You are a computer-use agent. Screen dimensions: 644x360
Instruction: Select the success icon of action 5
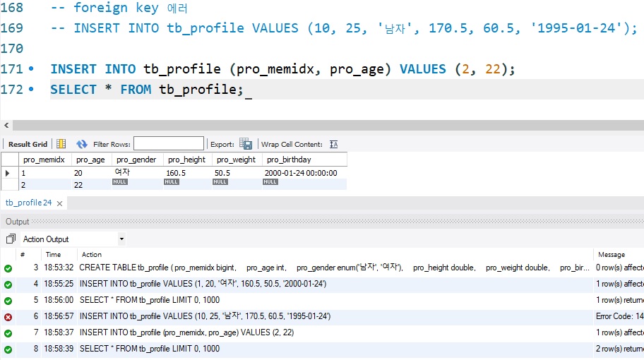[x=8, y=301]
